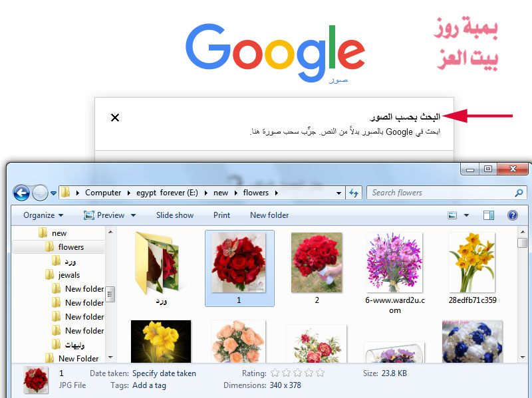The height and width of the screenshot is (398, 532).
Task: Close the Google search by image dialog
Action: point(115,118)
